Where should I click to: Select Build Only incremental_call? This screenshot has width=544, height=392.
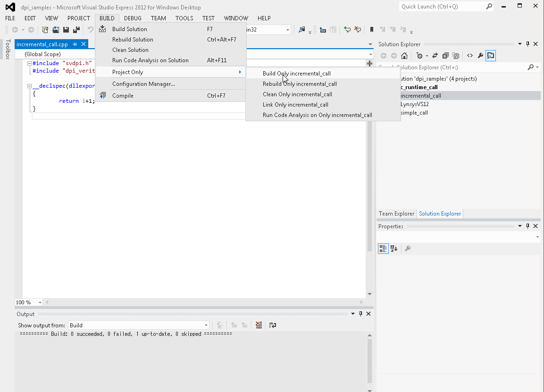[x=323, y=74]
